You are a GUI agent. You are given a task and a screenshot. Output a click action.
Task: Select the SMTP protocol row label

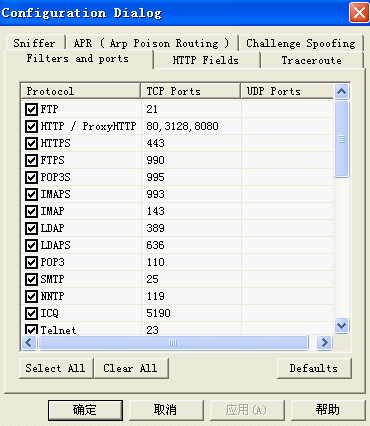tap(52, 279)
